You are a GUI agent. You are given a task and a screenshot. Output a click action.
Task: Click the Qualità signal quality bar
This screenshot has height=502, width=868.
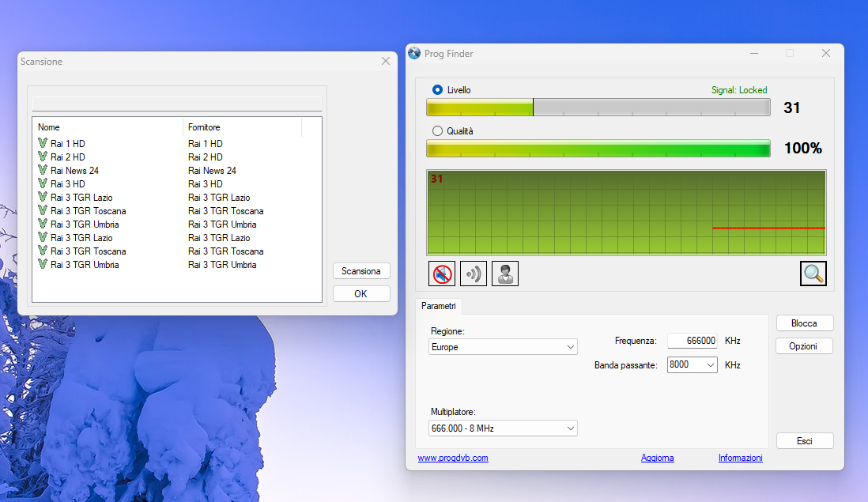click(598, 149)
